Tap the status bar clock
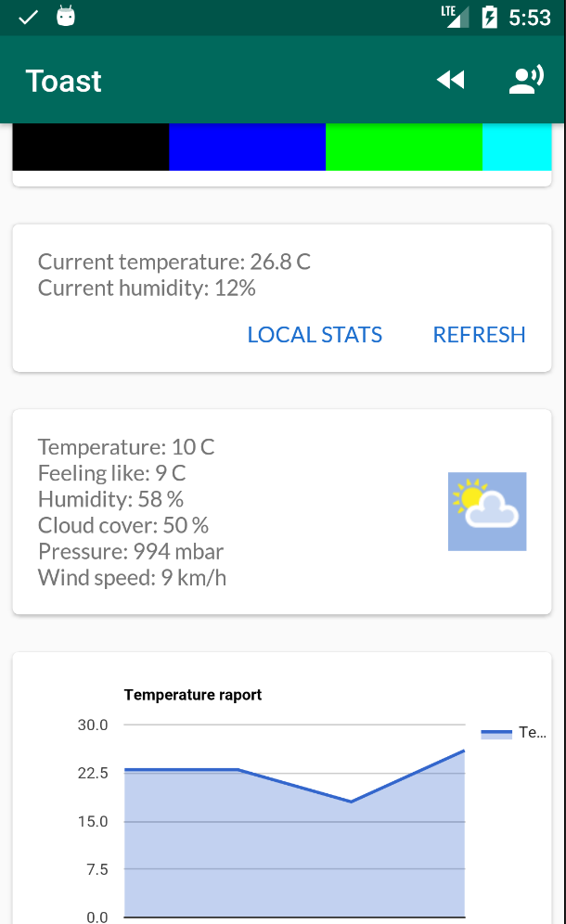566x924 pixels. 530,18
